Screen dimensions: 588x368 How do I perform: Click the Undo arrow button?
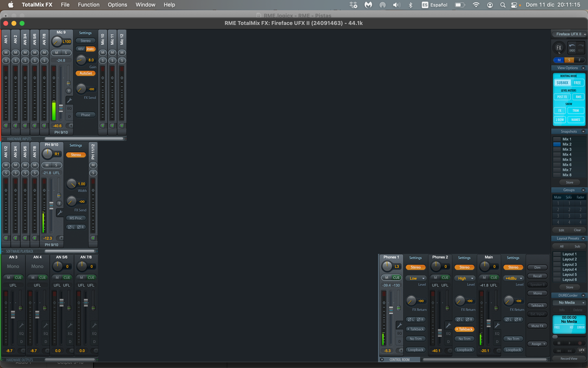pyautogui.click(x=572, y=47)
